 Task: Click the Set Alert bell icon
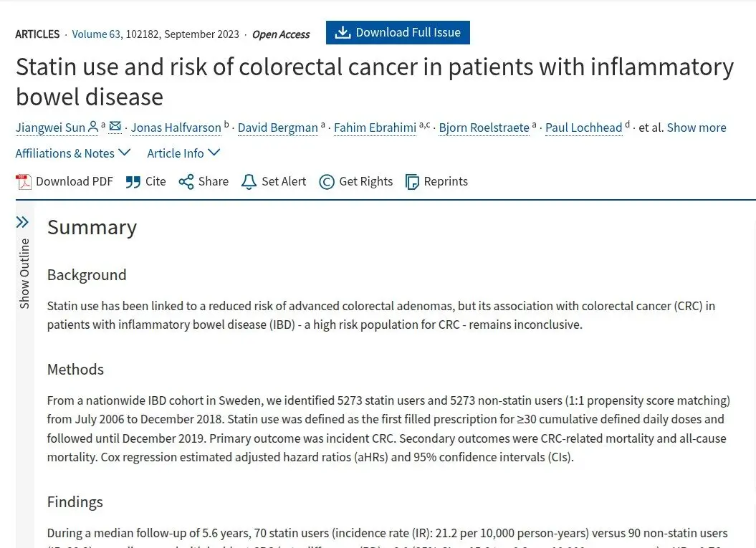249,182
